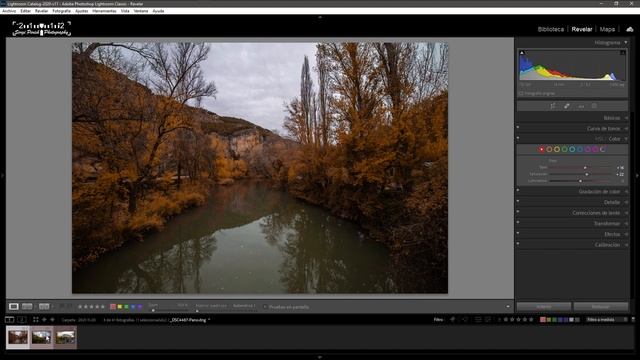
Task: Toggle Curva de tonos panel on/off switch
Action: pos(518,127)
